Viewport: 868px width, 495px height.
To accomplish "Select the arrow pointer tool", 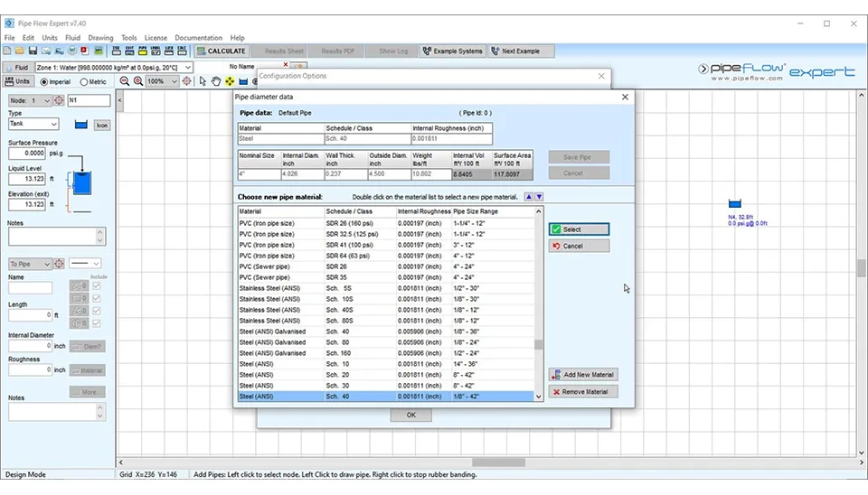I will tap(203, 81).
